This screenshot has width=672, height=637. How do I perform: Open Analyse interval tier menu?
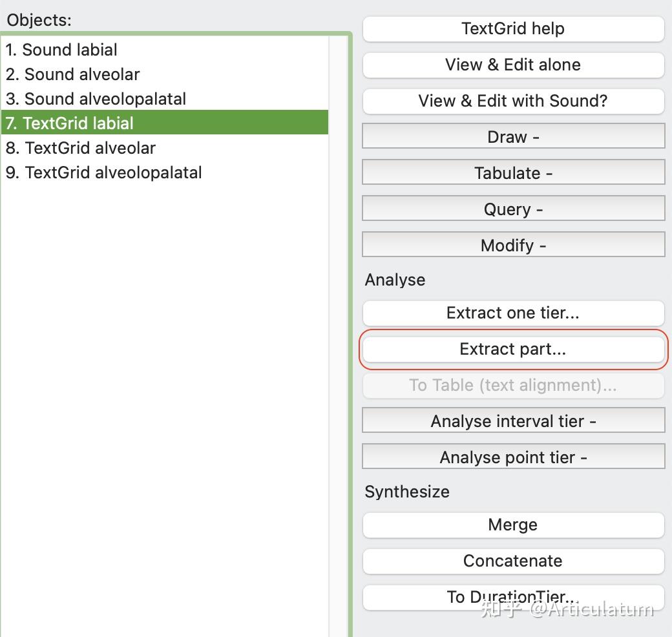tap(513, 421)
